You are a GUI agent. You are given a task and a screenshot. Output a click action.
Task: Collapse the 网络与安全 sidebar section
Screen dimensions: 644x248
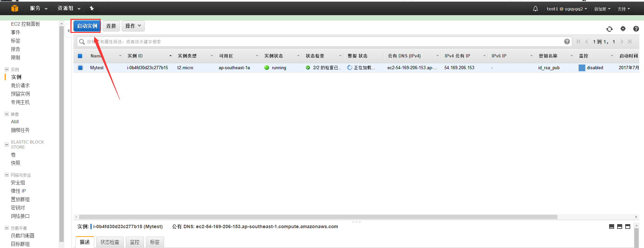[x=6, y=175]
